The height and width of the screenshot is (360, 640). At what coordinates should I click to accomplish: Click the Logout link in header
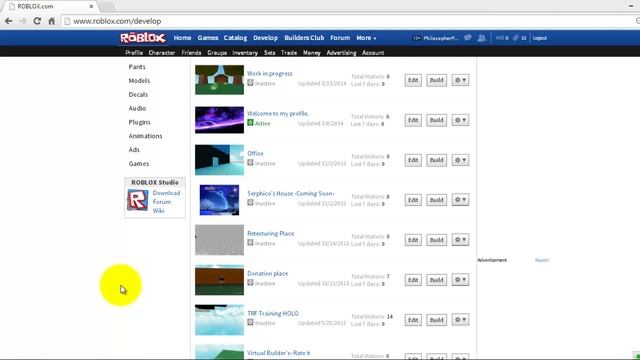540,38
